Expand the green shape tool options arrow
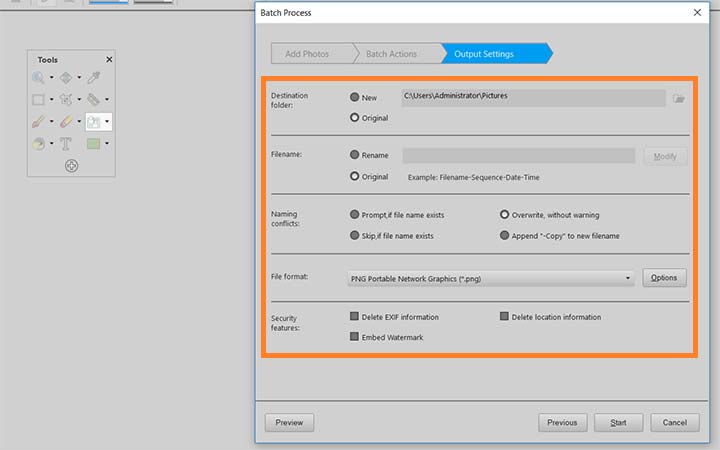Screen dimensions: 720x450 tap(107, 143)
